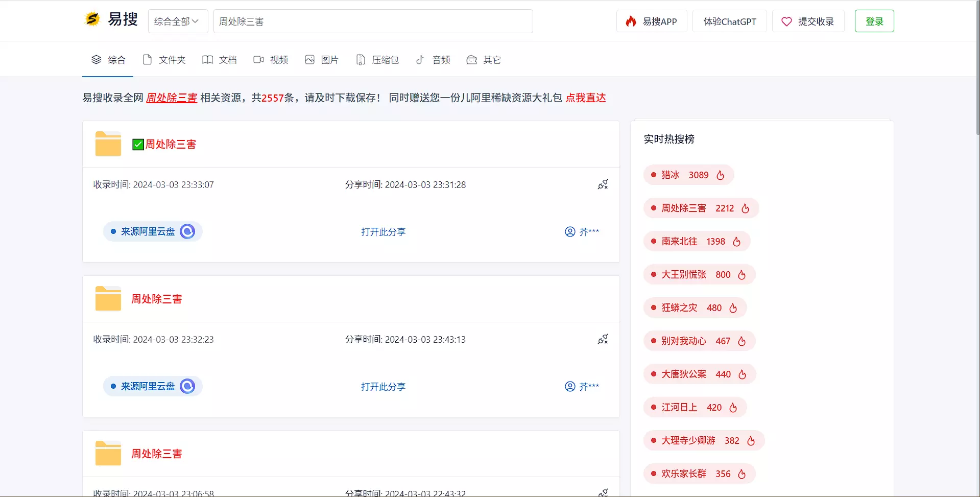980x497 pixels.
Task: Click the search box containing 周处除三害
Action: (x=373, y=21)
